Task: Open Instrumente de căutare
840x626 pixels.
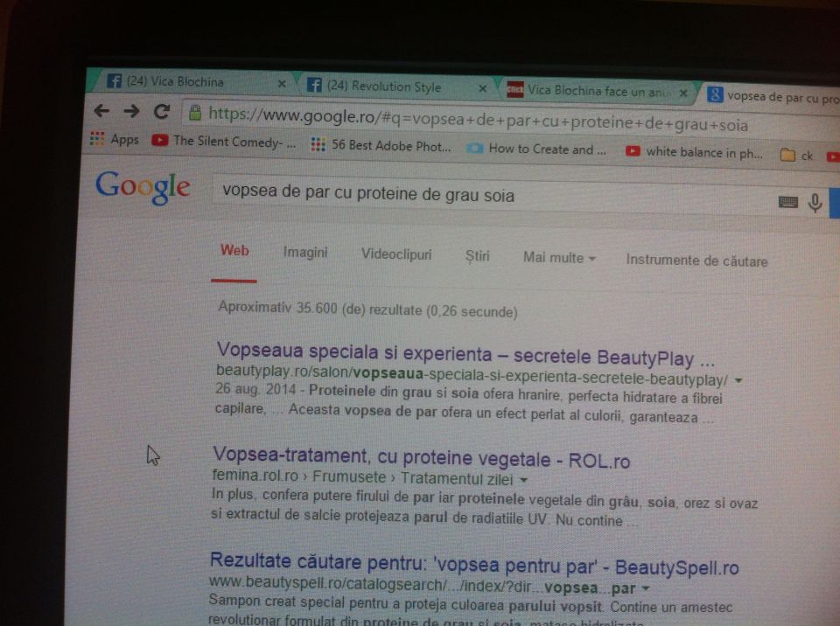Action: 697,261
